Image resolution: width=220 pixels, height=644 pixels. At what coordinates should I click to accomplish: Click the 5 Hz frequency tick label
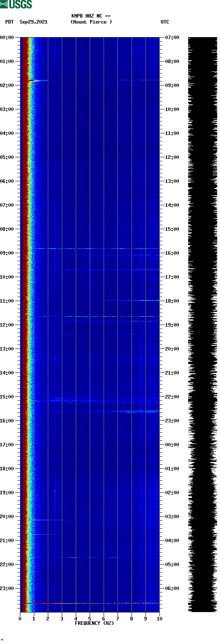click(90, 619)
